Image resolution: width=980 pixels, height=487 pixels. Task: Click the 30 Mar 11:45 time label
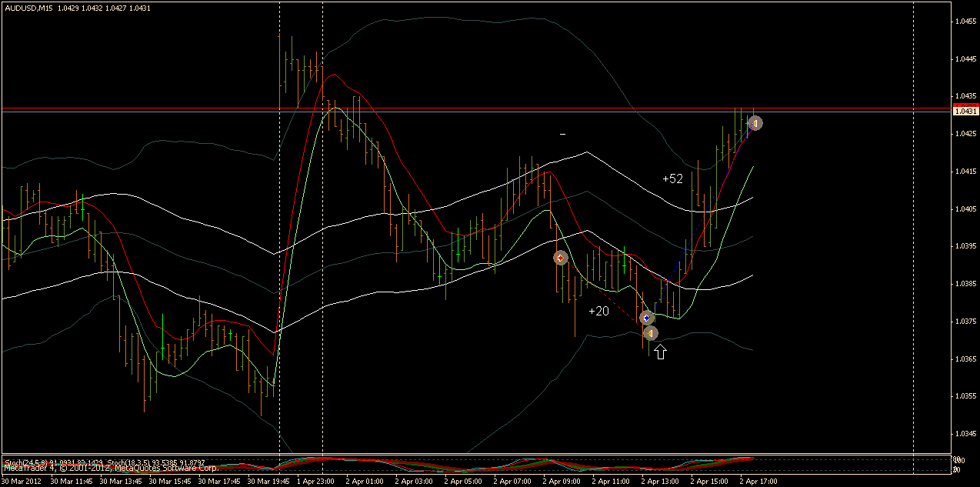[71, 481]
